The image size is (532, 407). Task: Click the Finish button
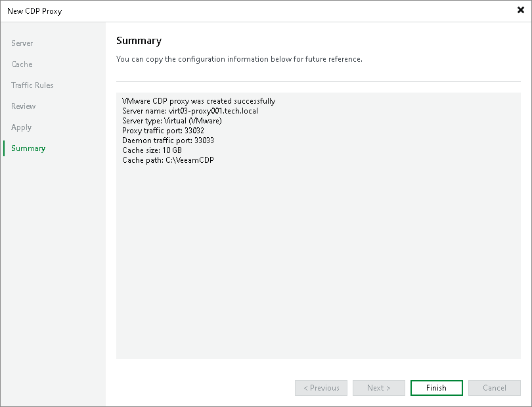click(436, 388)
